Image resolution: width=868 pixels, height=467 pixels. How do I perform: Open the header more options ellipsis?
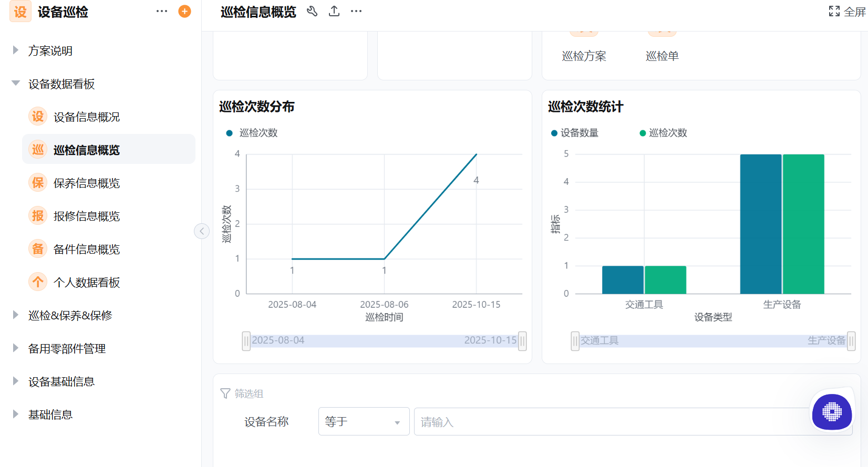(x=356, y=12)
